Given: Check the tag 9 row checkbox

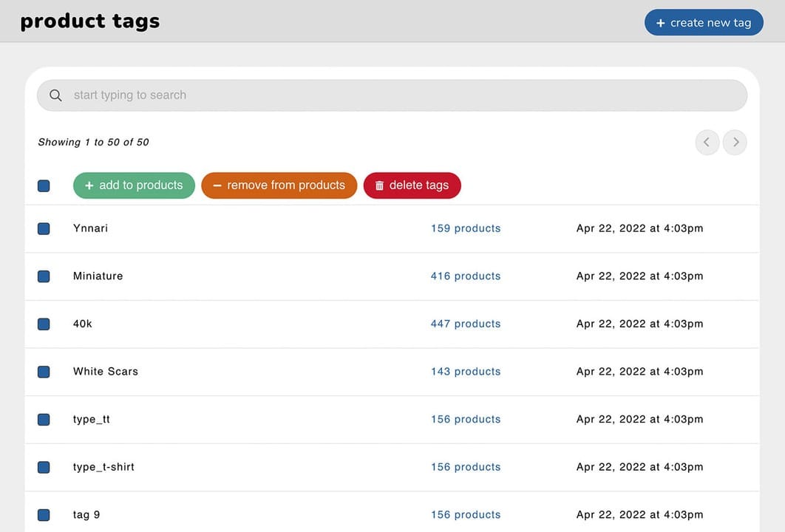Looking at the screenshot, I should (x=43, y=515).
